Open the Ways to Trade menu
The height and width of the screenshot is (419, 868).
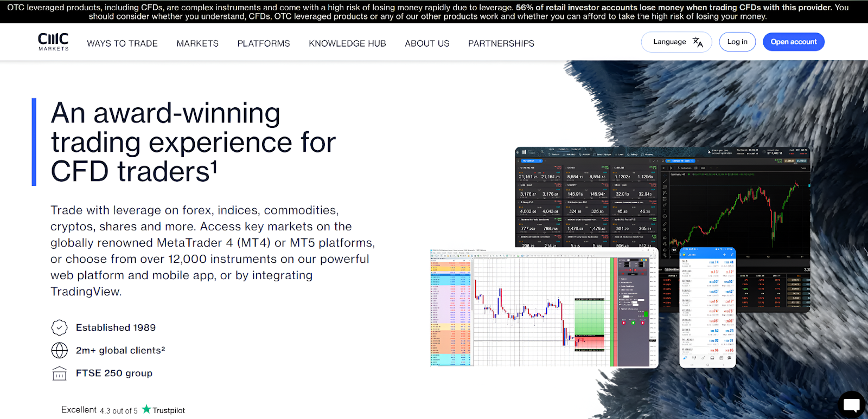coord(122,43)
